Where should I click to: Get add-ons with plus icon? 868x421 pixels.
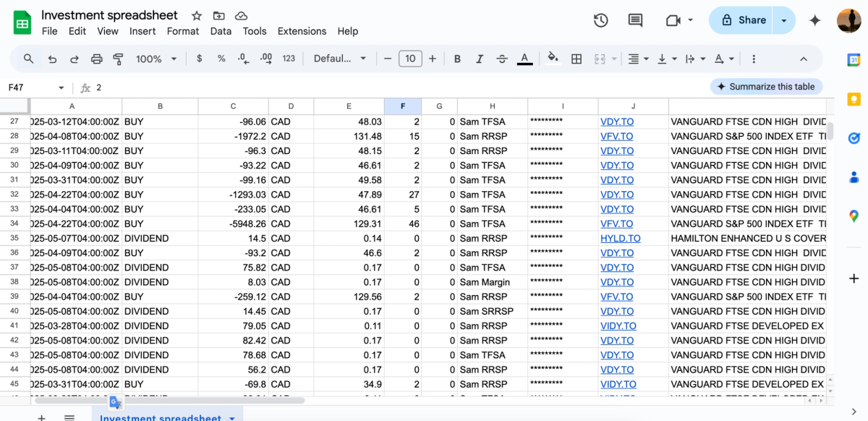point(854,278)
